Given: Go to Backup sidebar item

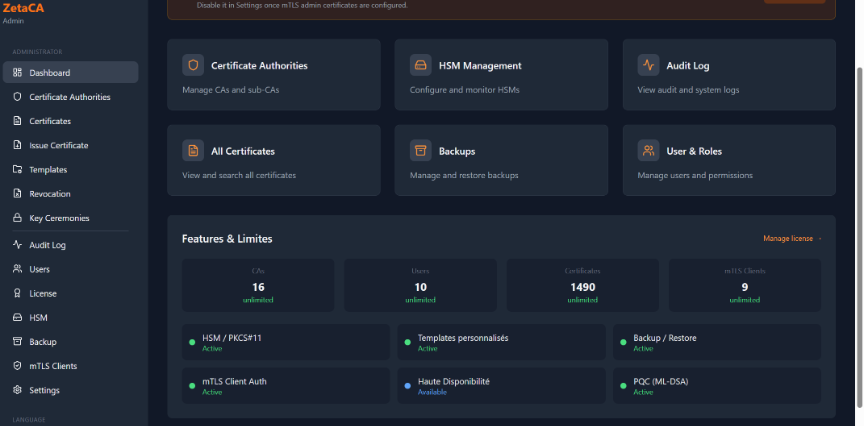Looking at the screenshot, I should click(71, 342).
